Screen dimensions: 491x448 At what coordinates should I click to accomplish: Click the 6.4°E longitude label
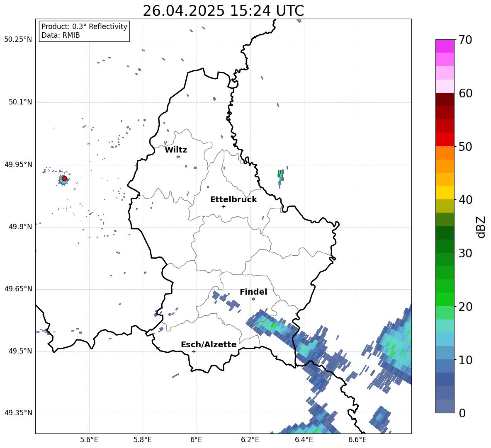tap(304, 440)
